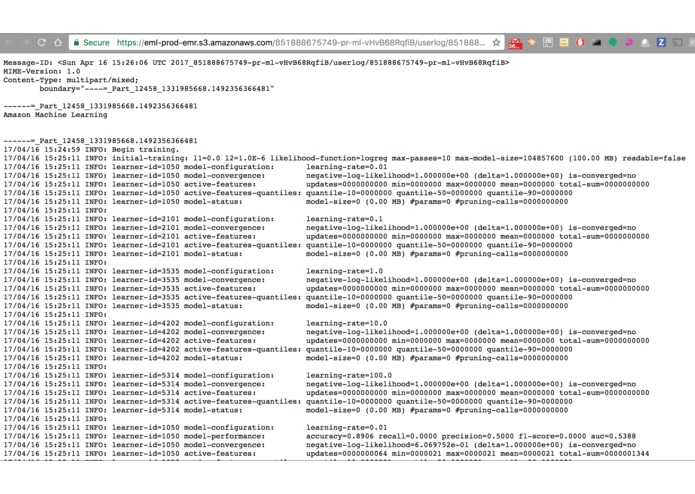Open the Gmail checker extension showing 36

tap(515, 43)
